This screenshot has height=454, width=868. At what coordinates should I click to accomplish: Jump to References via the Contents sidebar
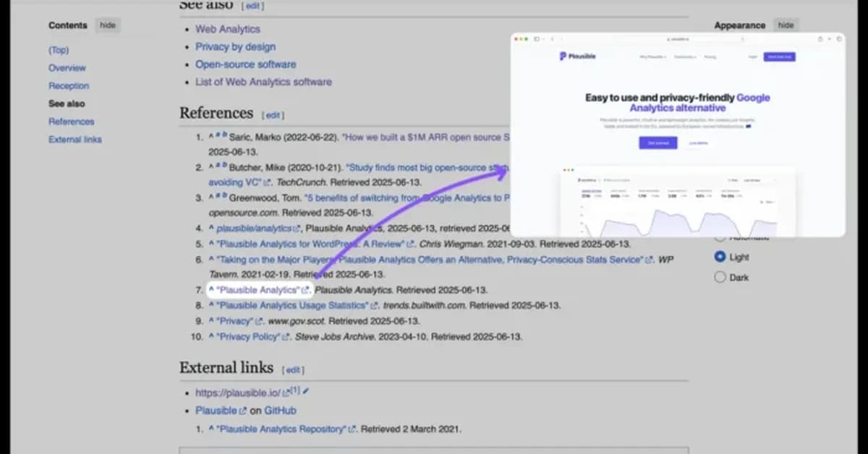tap(71, 121)
